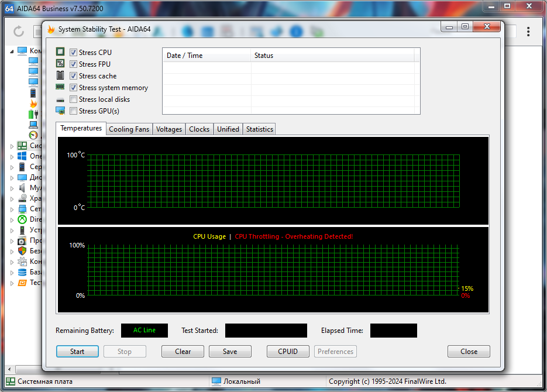Viewport: 547px width, 392px height.
Task: Click the graphics card icon beside Stress GPU(s)
Action: 60,111
